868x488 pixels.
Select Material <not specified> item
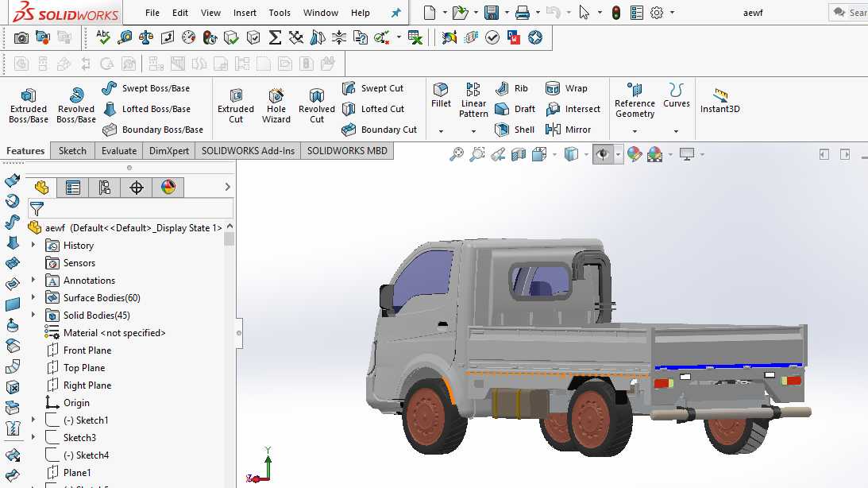point(105,332)
